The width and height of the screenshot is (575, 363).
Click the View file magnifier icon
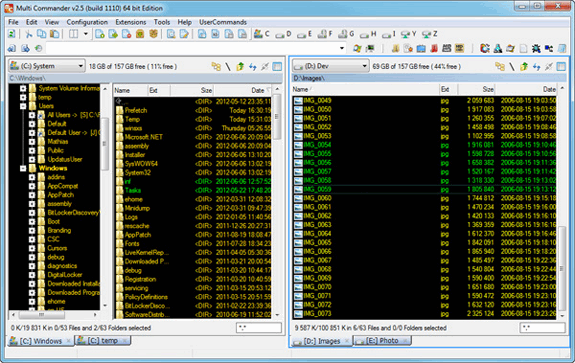point(171,34)
